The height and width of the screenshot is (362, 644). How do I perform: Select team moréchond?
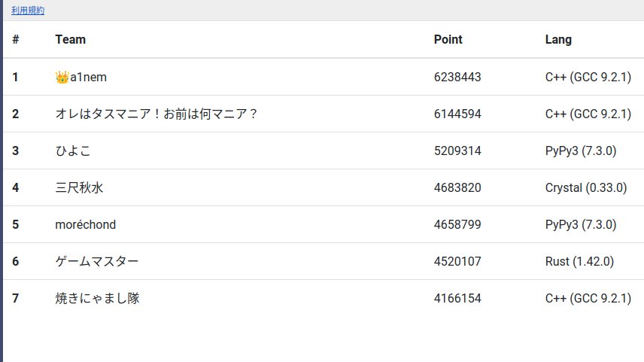pos(86,225)
